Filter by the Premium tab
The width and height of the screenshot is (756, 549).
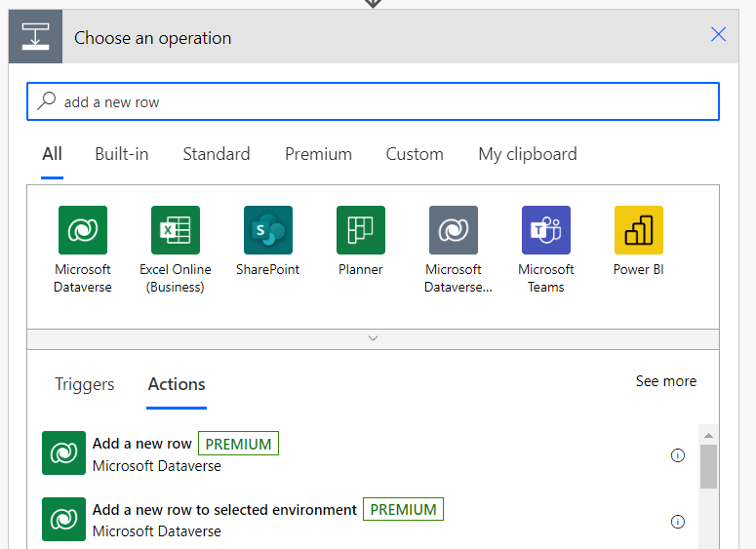coord(318,154)
